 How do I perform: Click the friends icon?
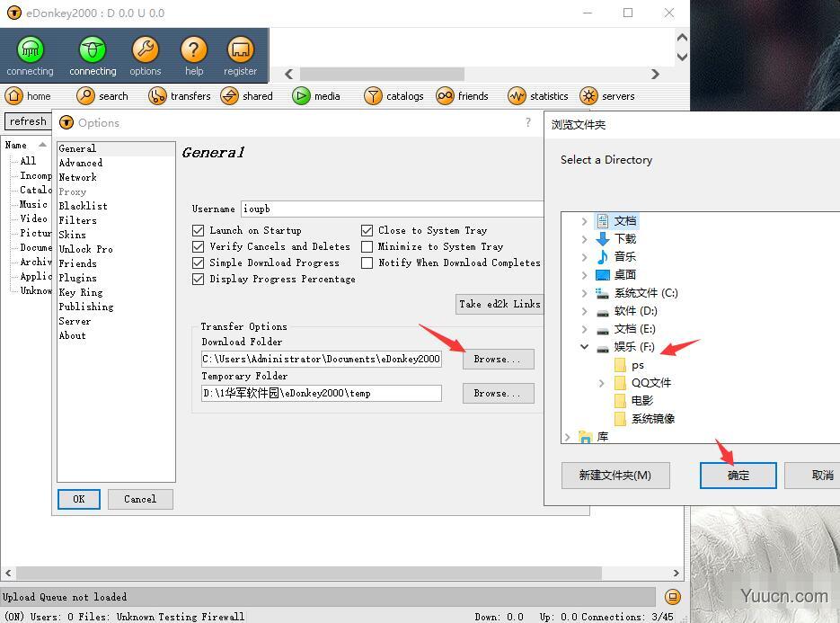click(445, 96)
